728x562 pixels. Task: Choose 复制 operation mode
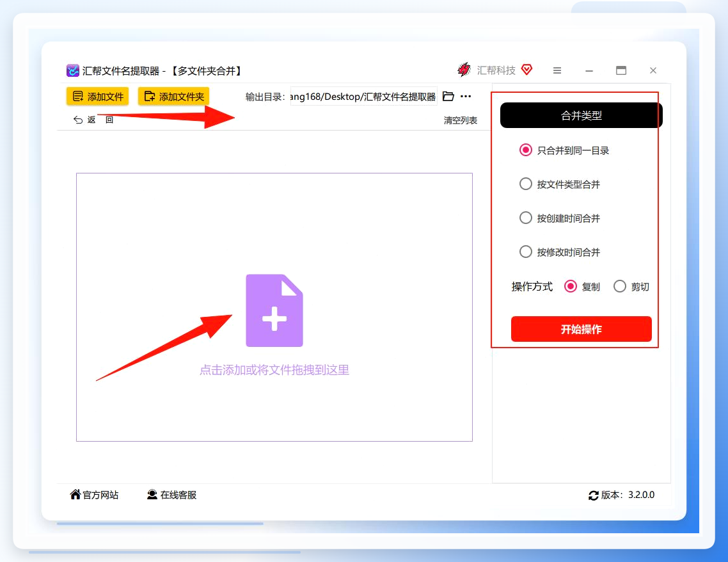point(582,287)
